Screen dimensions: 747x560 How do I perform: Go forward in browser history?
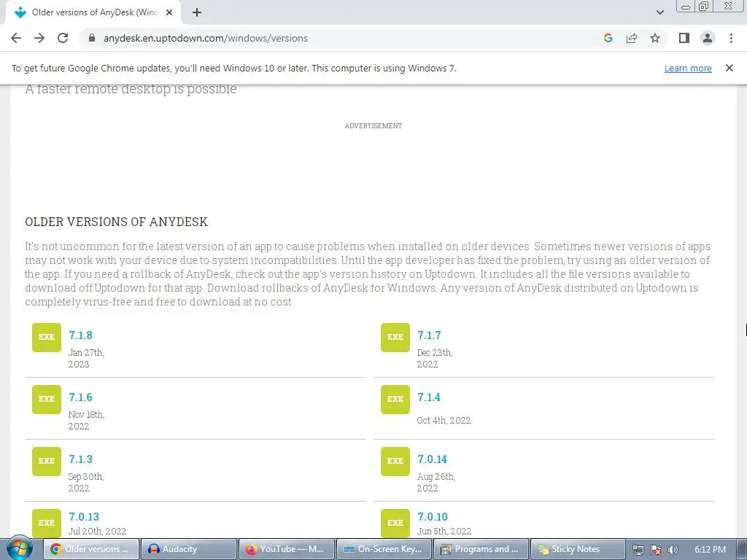(39, 38)
